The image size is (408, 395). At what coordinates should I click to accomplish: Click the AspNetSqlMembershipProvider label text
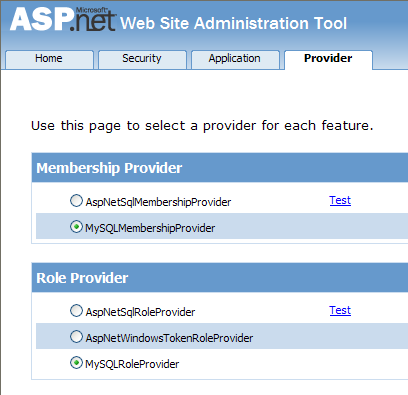[158, 202]
